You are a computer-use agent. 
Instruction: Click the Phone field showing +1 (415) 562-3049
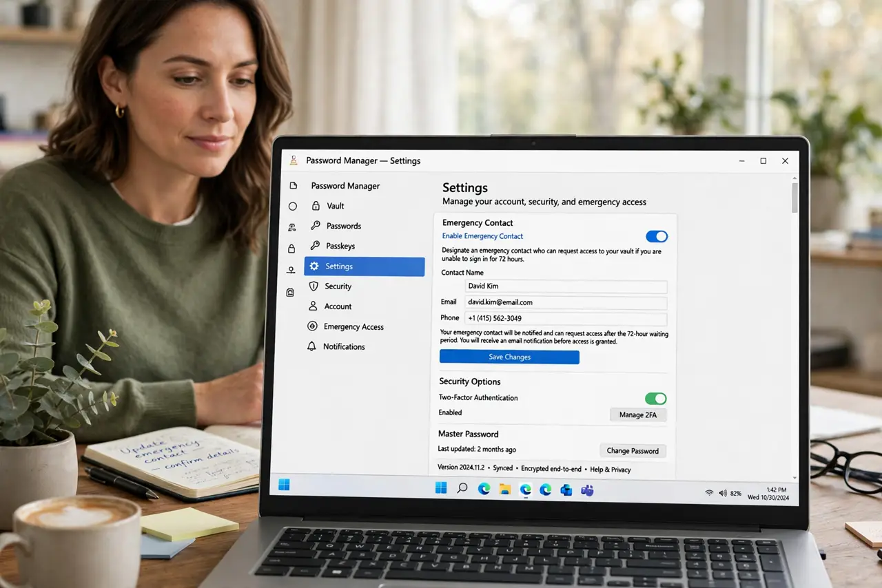tap(565, 319)
